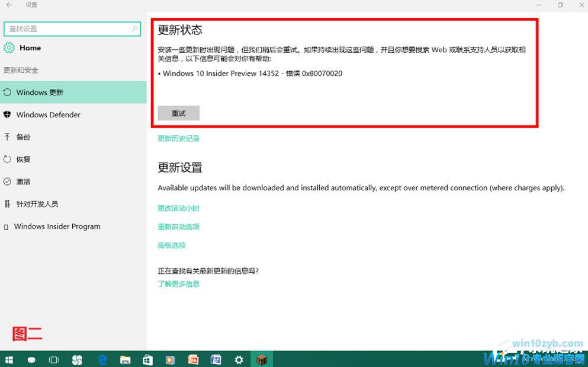Click the Start menu button
Image resolution: width=588 pixels, height=367 pixels.
tap(9, 359)
